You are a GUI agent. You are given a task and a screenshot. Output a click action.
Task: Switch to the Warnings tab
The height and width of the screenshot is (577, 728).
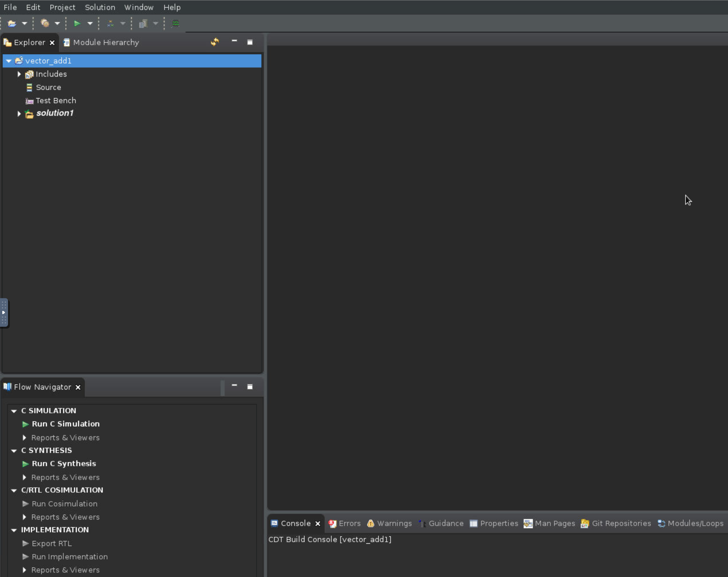(x=389, y=524)
